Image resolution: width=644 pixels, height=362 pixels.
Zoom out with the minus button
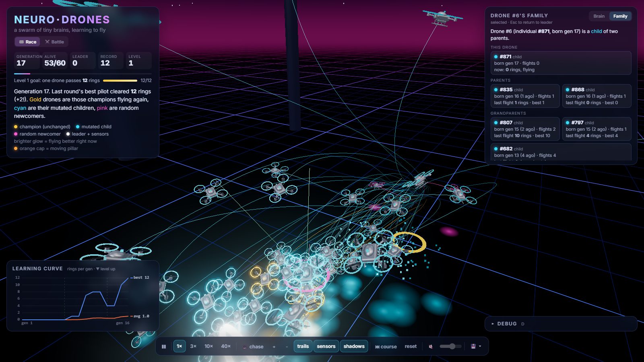pos(287,346)
